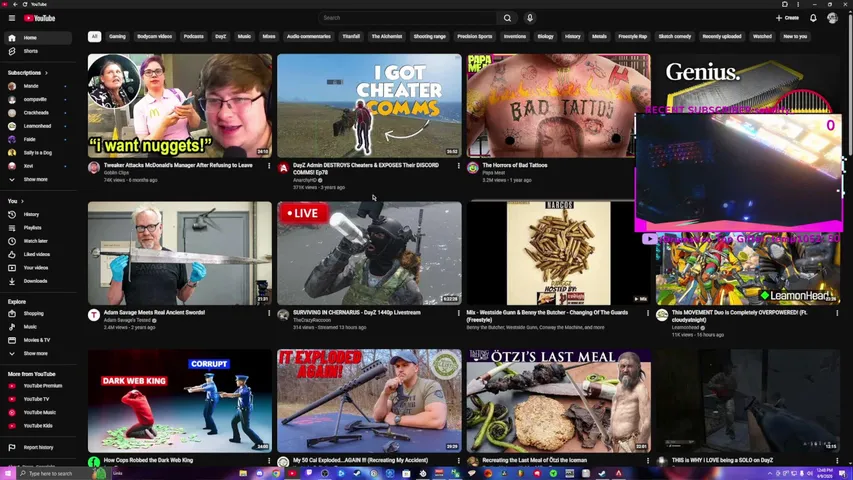This screenshot has width=853, height=480.
Task: Play the I Got Cheater Comms thumbnail
Action: coord(369,106)
